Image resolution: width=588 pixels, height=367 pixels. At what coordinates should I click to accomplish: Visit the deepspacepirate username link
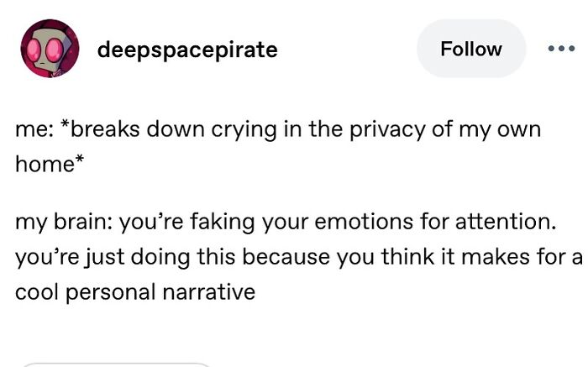[x=187, y=50]
